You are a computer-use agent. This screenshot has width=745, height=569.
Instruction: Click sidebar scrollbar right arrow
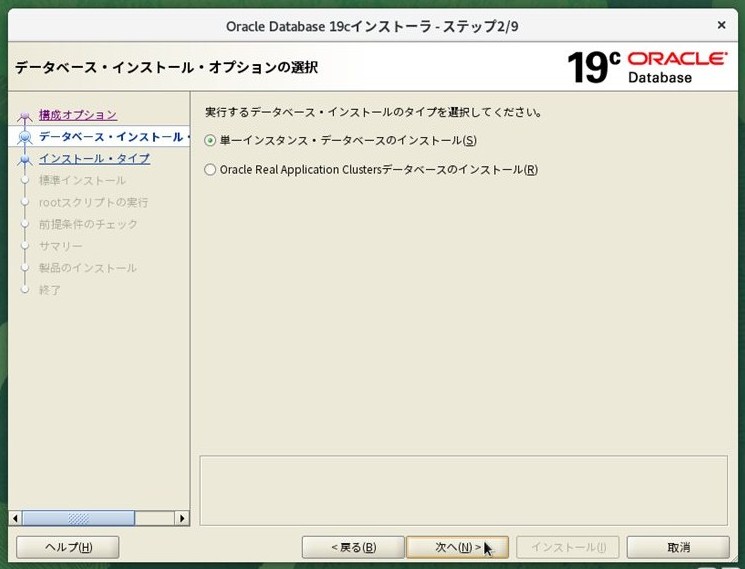click(x=182, y=518)
